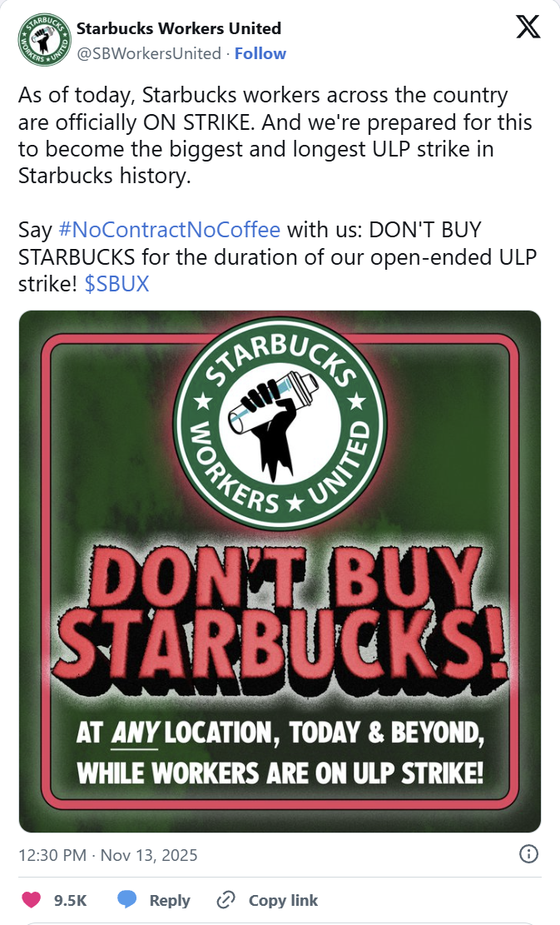This screenshot has height=925, width=560.
Task: Click the 9.5K likes count
Action: coord(70,900)
